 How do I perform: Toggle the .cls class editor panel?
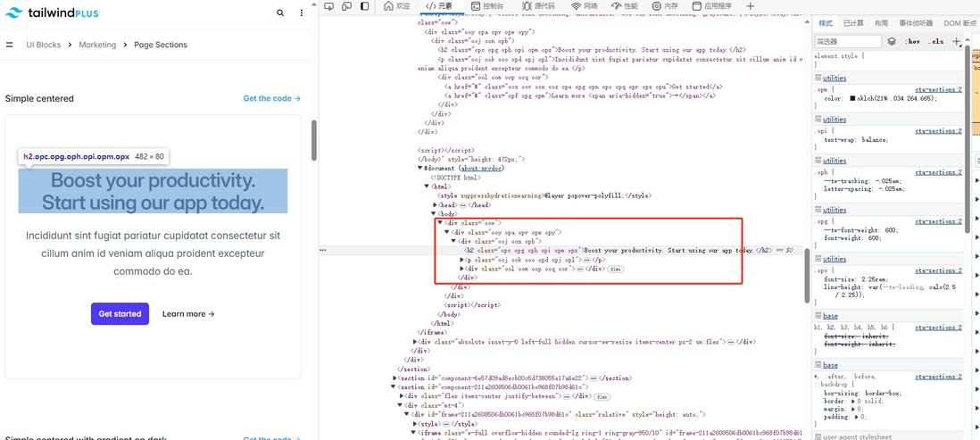coord(935,41)
